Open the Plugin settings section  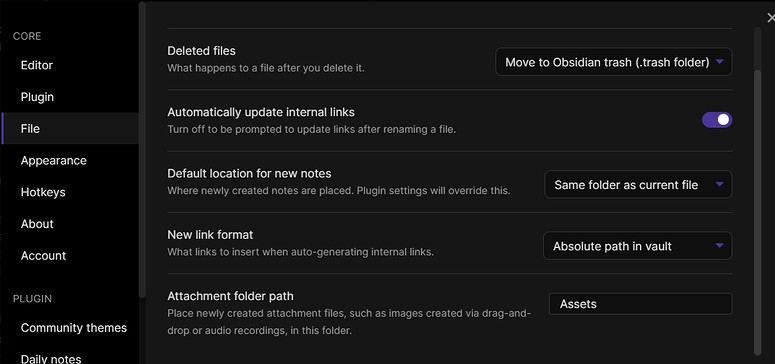(x=70, y=97)
